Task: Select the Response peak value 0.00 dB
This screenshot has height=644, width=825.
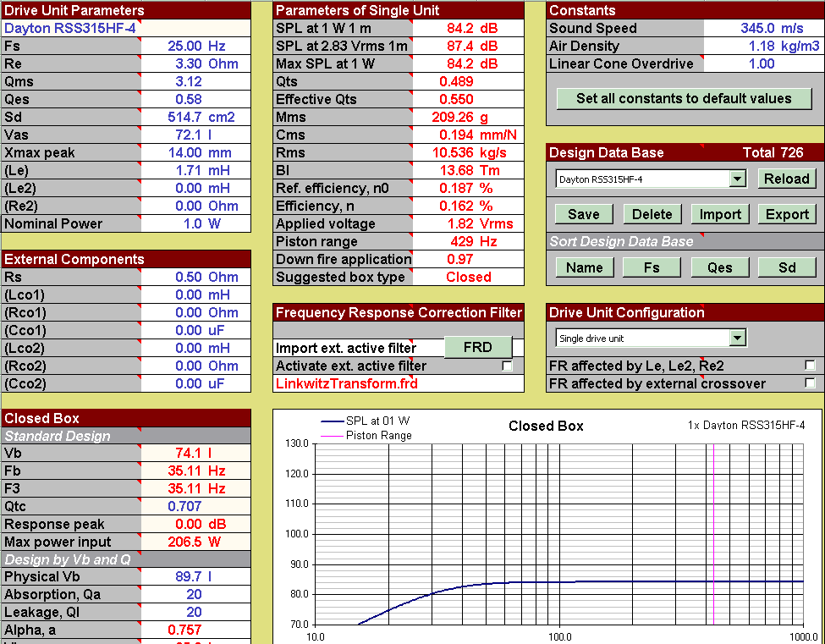Action: (195, 524)
